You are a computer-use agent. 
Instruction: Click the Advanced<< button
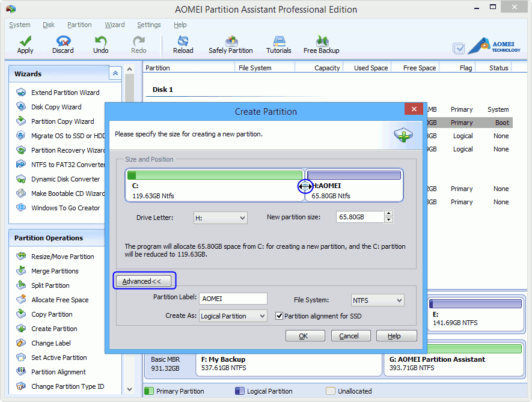144,281
